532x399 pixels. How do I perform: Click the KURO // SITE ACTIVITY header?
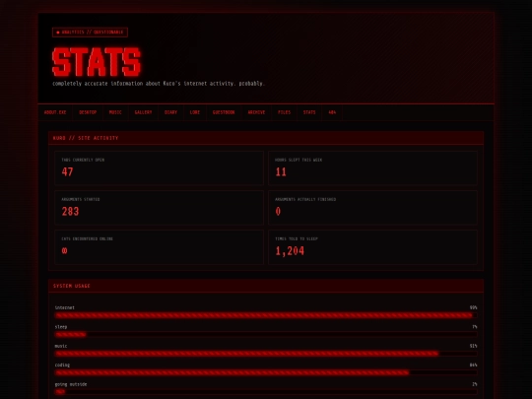266,138
